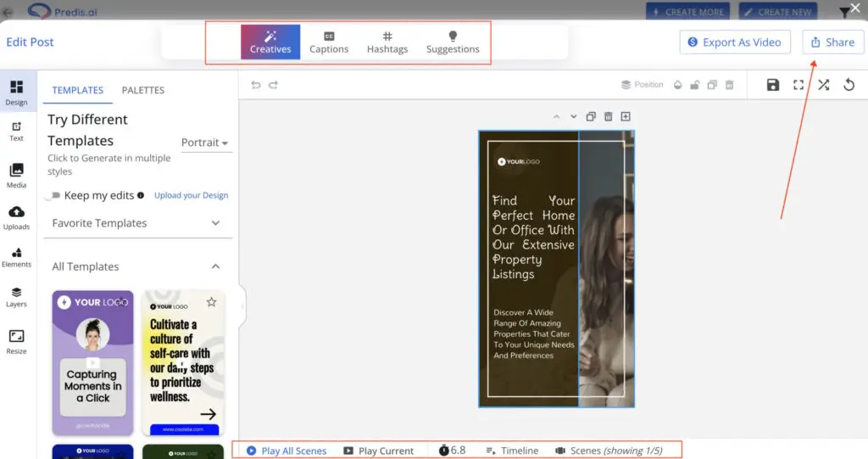Open the Resize tool
The image size is (868, 459).
(17, 341)
